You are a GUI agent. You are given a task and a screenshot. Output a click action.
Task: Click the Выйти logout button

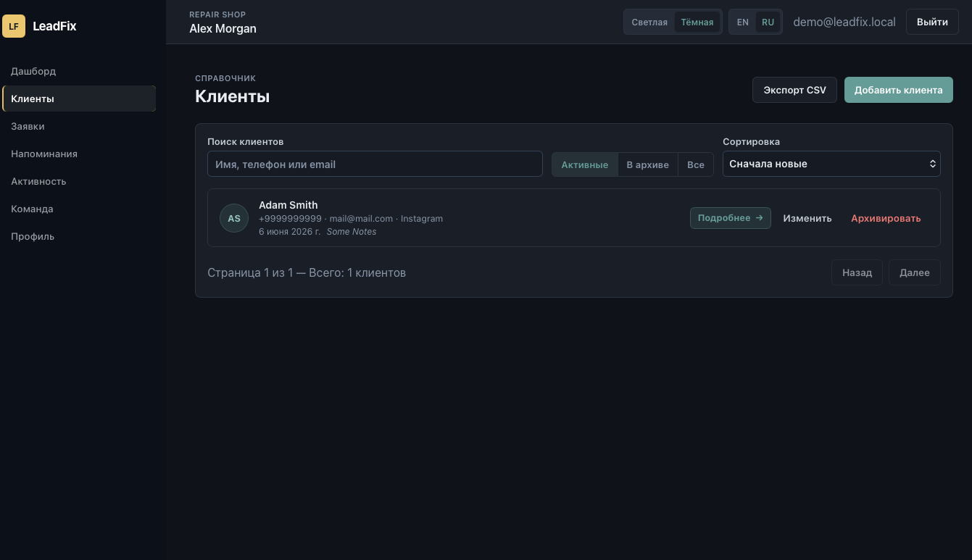point(932,22)
